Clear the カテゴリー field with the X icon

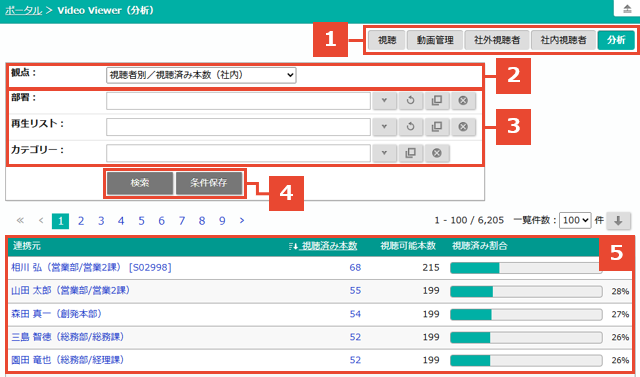click(x=437, y=153)
